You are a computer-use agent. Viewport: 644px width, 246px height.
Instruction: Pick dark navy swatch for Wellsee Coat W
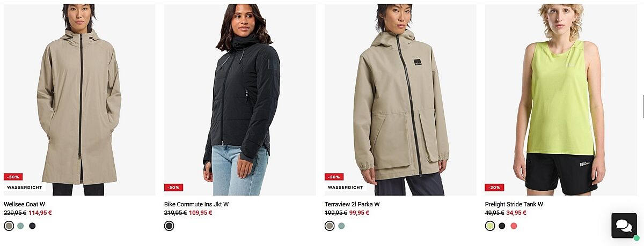coord(32,226)
